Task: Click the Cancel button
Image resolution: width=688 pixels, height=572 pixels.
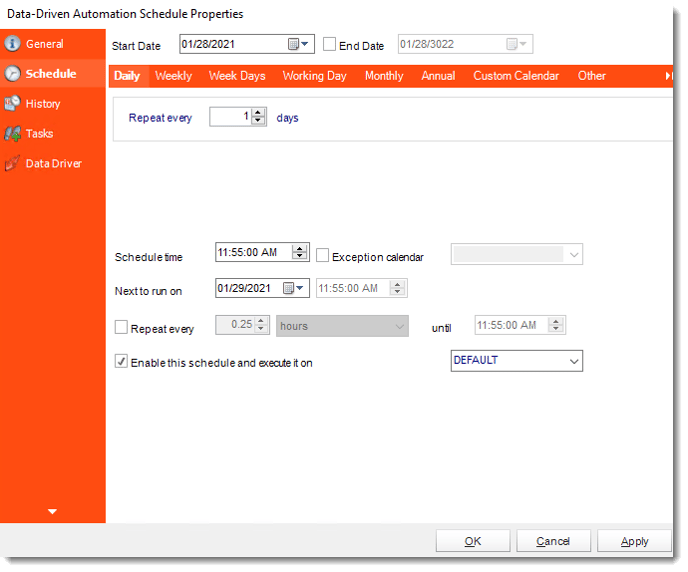Action: (553, 541)
